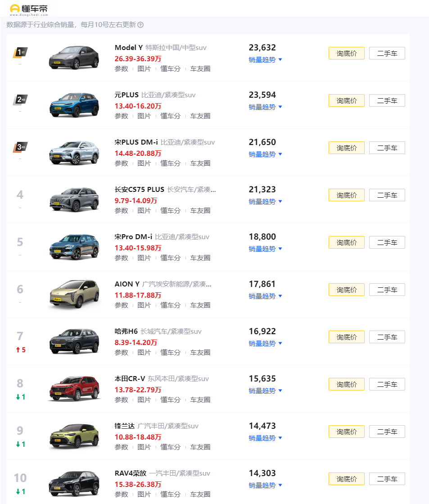Open the Model Y car thumbnail
Viewport: 429px width, 504px height.
click(74, 58)
